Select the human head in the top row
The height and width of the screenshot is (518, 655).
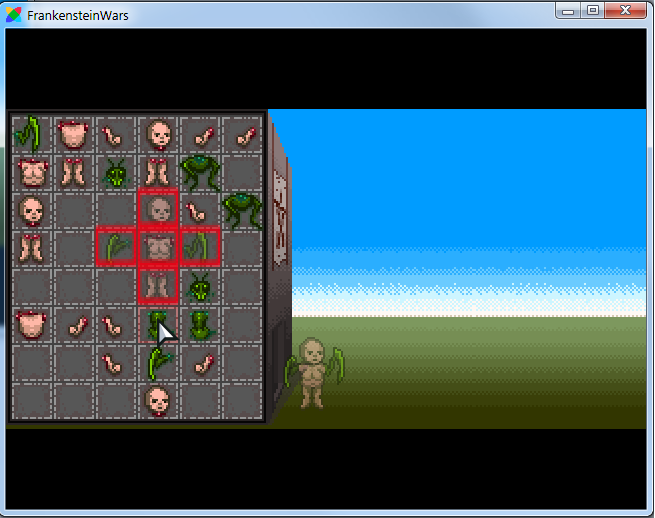[x=158, y=133]
